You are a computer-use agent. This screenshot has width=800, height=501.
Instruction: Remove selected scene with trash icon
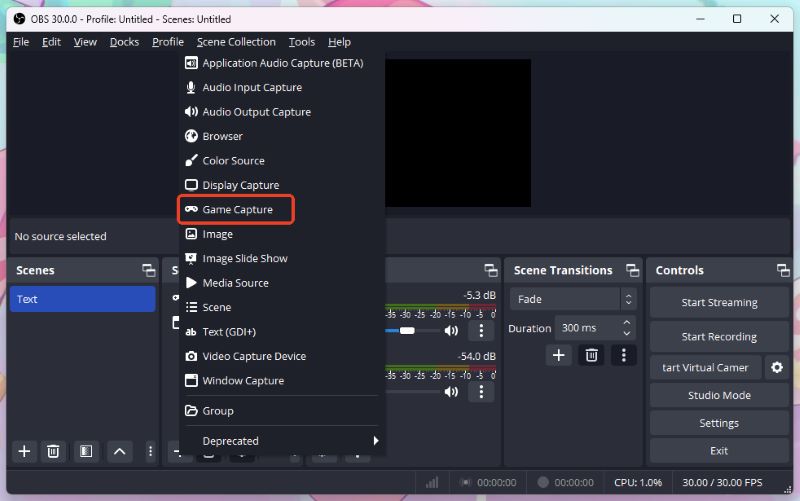tap(53, 452)
